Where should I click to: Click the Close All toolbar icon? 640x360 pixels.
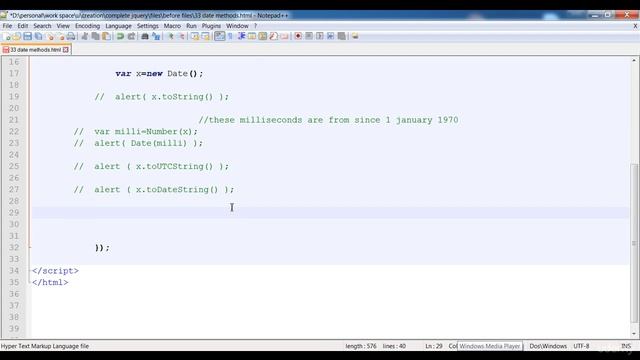click(x=60, y=36)
